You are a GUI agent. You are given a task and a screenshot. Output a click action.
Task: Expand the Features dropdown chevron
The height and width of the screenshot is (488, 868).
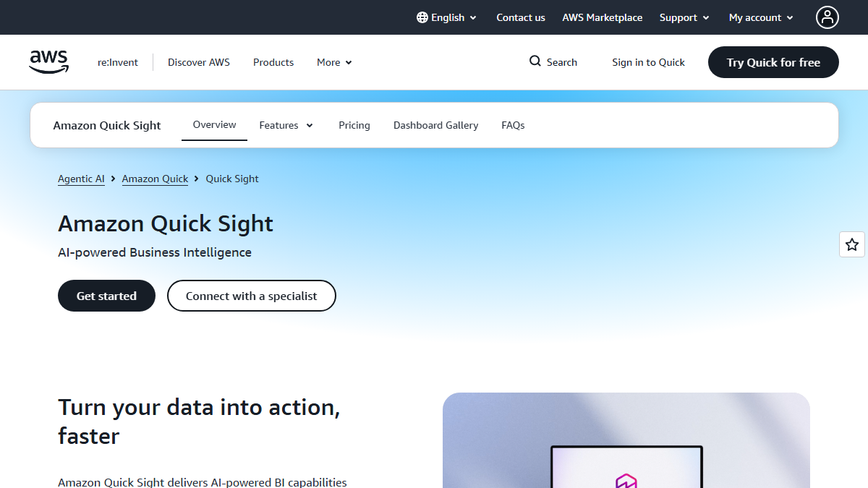[310, 125]
